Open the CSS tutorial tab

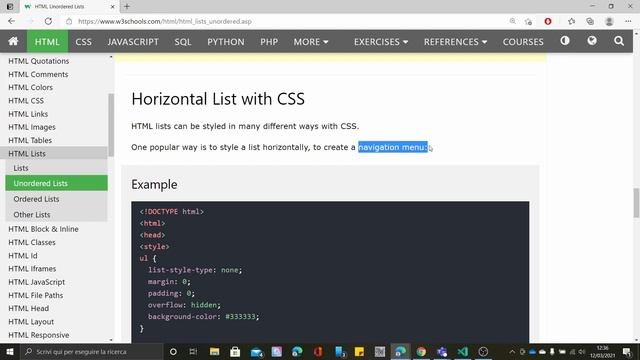coord(83,42)
